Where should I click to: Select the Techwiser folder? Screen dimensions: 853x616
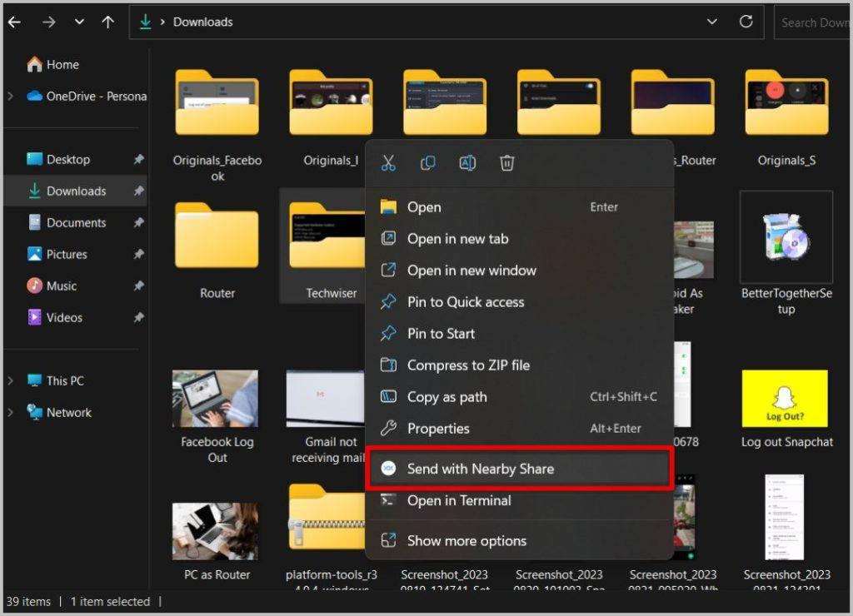point(324,247)
